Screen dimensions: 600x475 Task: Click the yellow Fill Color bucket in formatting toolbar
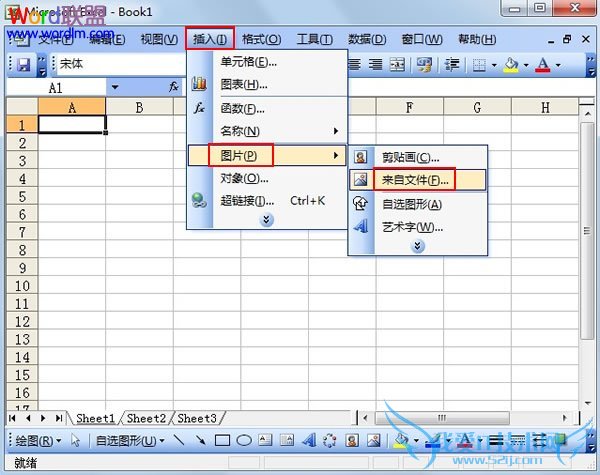pos(512,65)
